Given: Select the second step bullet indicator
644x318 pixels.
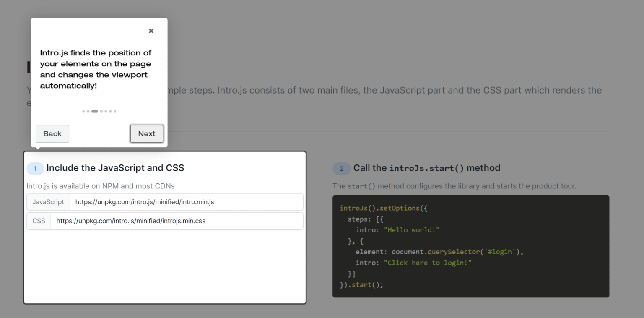Looking at the screenshot, I should [x=88, y=112].
